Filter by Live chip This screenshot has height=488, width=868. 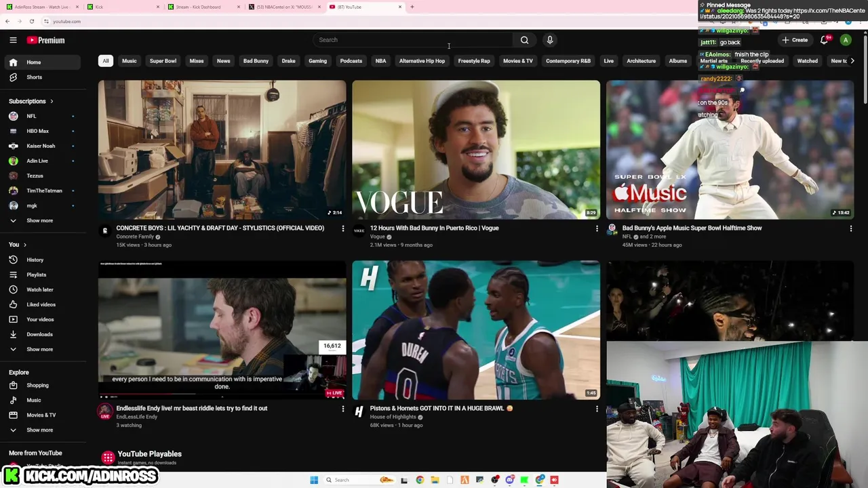pos(608,61)
